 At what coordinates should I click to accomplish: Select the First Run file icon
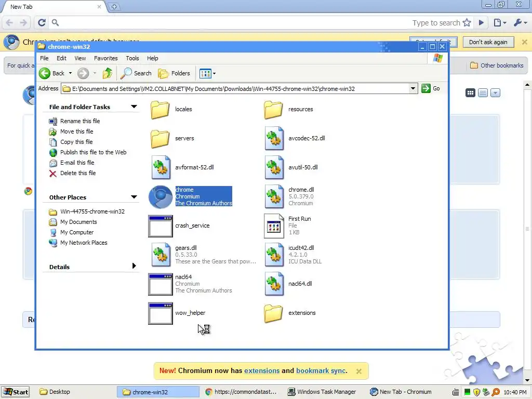coord(274,226)
